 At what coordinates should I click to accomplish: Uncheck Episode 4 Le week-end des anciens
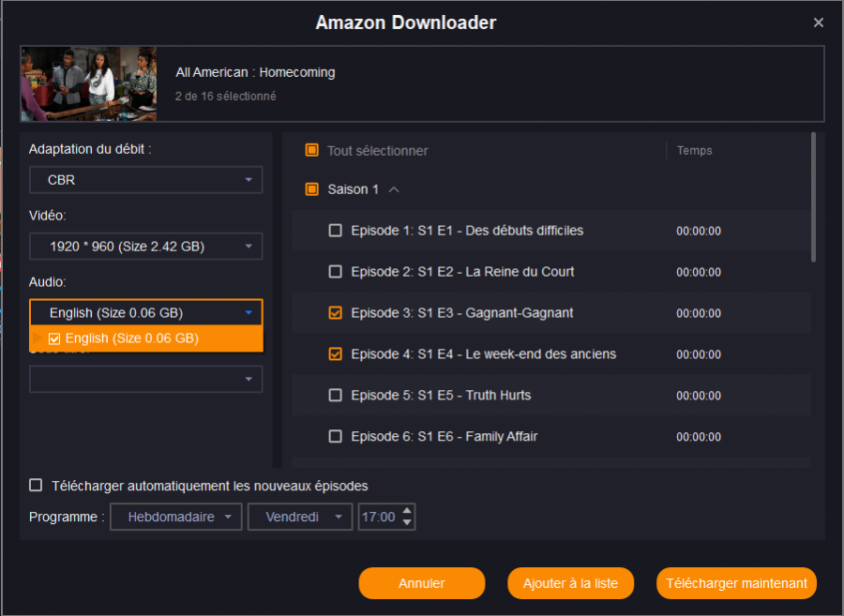[x=336, y=354]
